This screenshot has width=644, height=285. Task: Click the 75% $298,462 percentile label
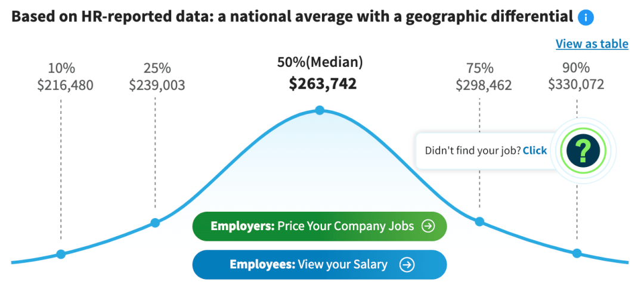[x=484, y=78]
